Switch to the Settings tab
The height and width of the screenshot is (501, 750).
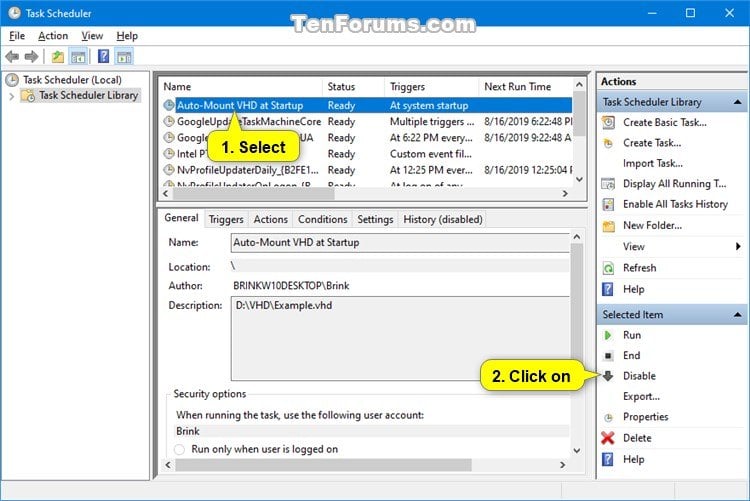click(x=375, y=220)
